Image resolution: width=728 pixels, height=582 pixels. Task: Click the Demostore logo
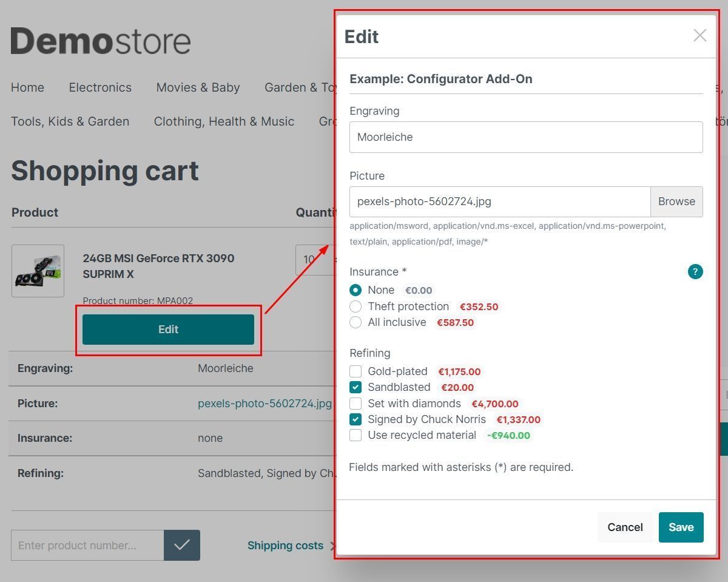pyautogui.click(x=101, y=41)
